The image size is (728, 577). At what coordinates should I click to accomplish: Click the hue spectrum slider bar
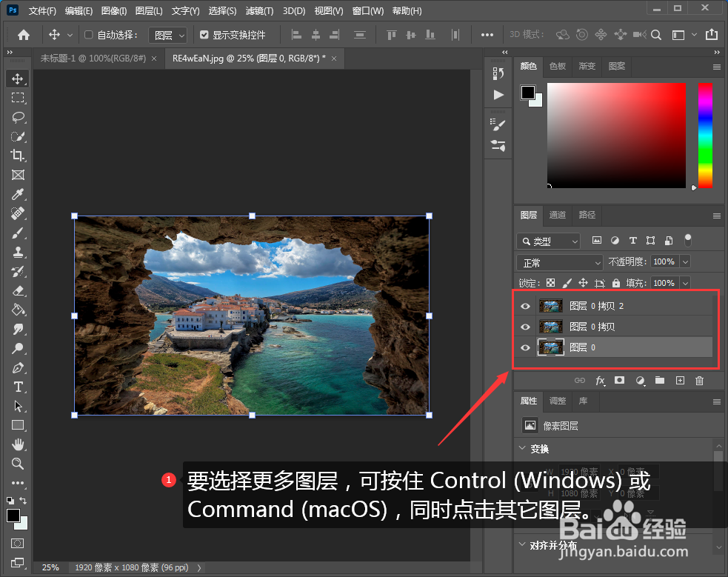pyautogui.click(x=705, y=136)
